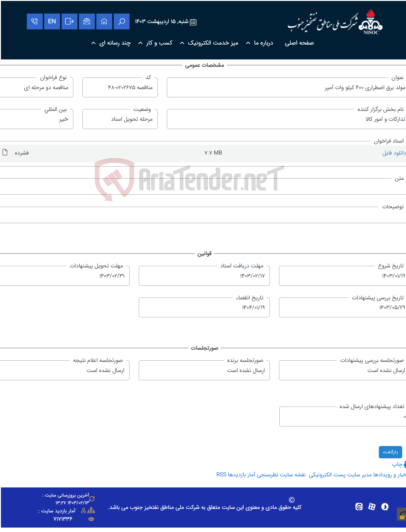The width and height of the screenshot is (406, 532).
Task: Open the نظرسنجی footer link
Action: (268, 475)
